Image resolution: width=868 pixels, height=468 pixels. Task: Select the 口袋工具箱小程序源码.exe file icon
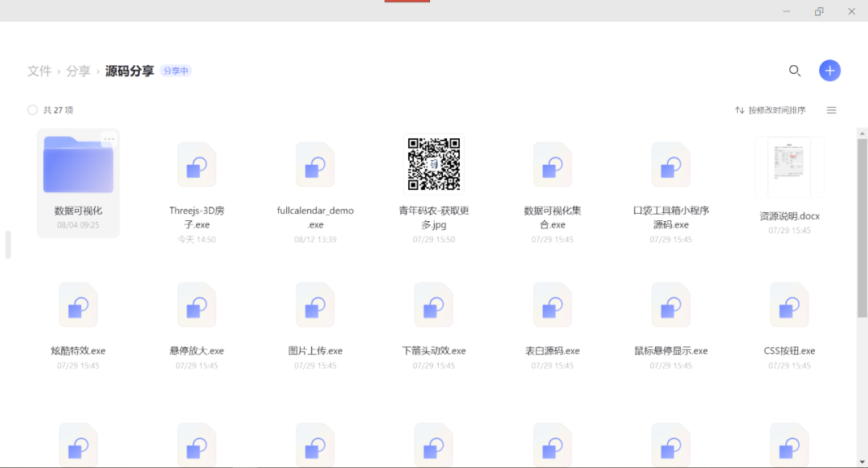(x=670, y=165)
